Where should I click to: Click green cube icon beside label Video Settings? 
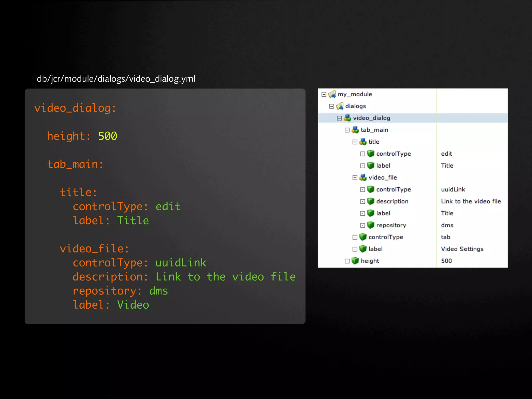[x=363, y=249]
